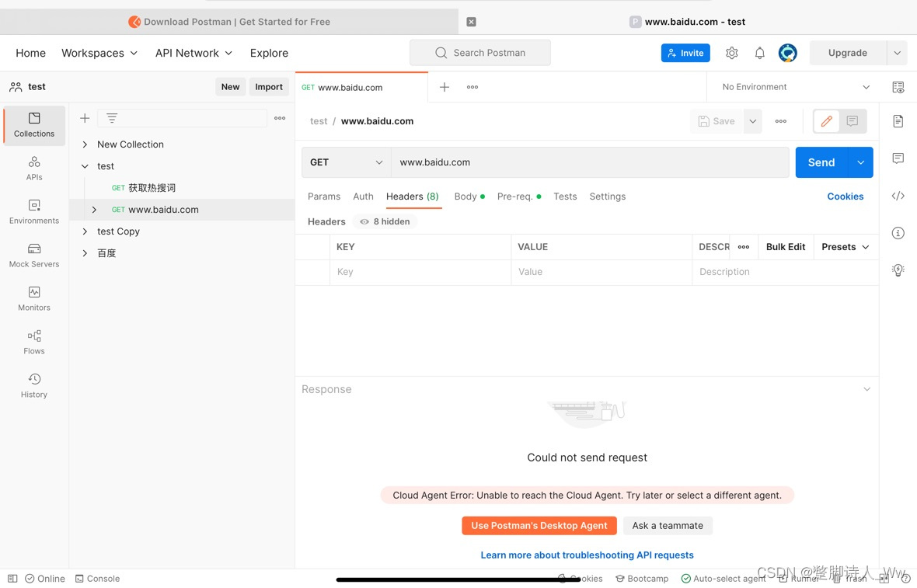Viewport: 917px width, 588px height.
Task: Expand the test Copy collection
Action: tap(85, 231)
